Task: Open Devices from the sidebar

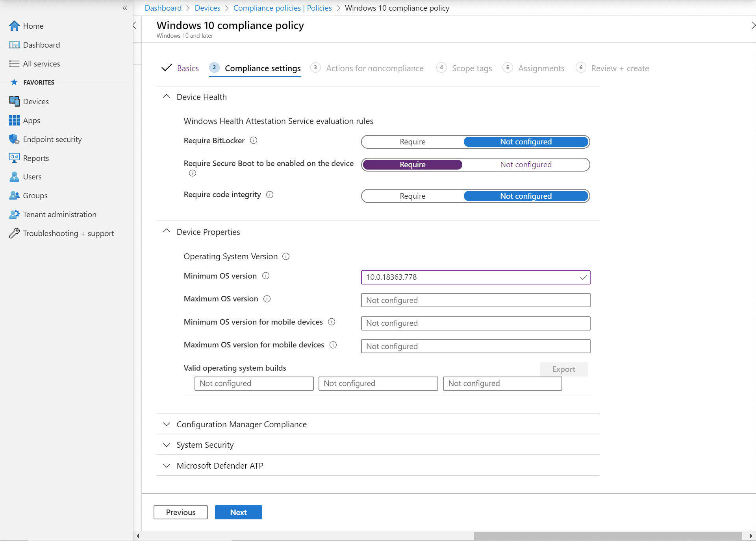Action: tap(35, 101)
